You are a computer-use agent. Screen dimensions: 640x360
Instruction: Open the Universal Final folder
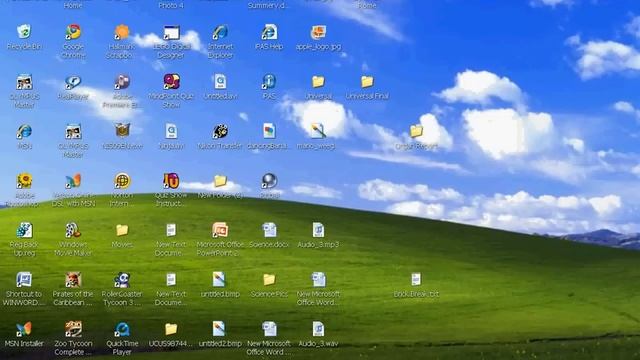(x=367, y=82)
